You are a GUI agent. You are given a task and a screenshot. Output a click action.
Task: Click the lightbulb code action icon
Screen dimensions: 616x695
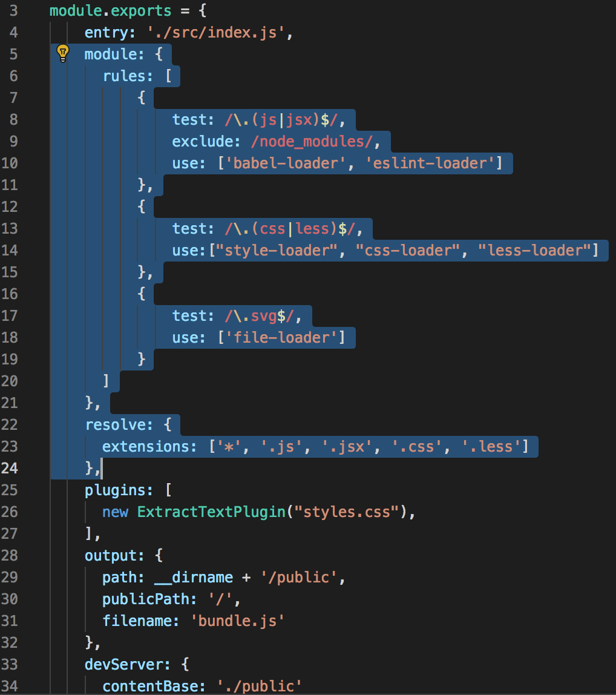63,53
